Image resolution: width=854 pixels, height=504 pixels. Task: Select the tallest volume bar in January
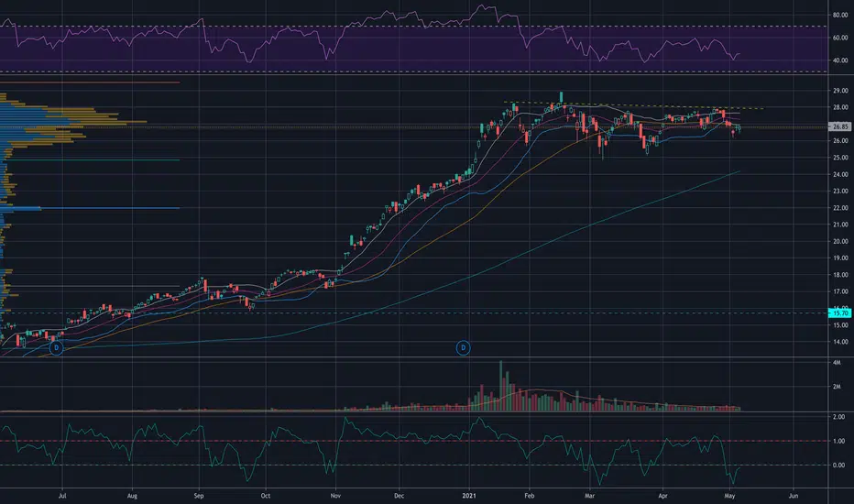coord(501,386)
